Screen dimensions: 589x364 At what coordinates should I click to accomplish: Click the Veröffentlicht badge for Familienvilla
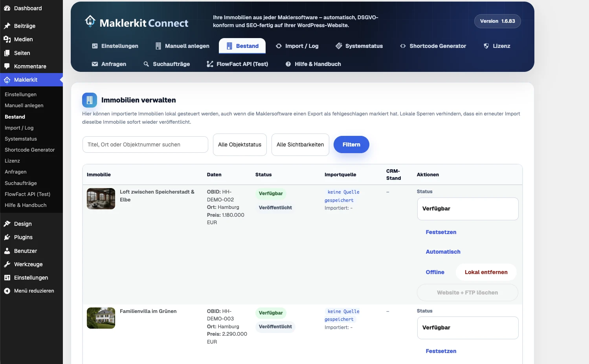tap(275, 327)
